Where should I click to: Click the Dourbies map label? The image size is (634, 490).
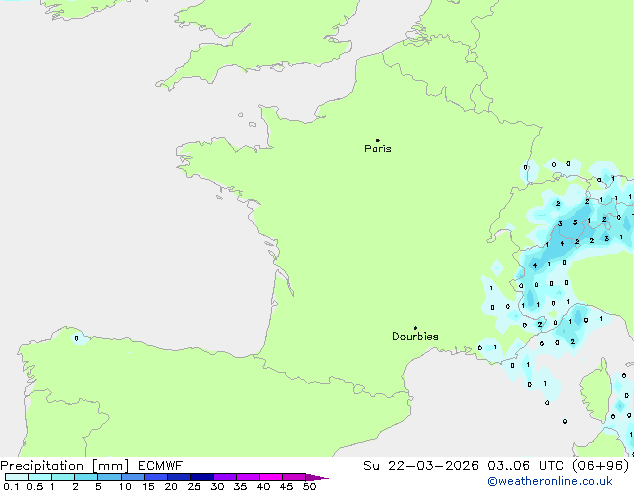point(415,337)
